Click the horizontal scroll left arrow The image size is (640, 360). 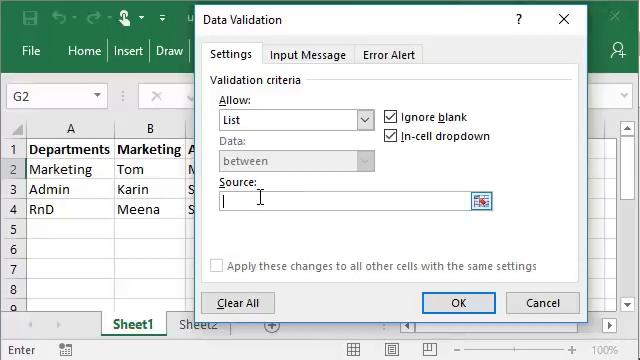click(x=407, y=325)
